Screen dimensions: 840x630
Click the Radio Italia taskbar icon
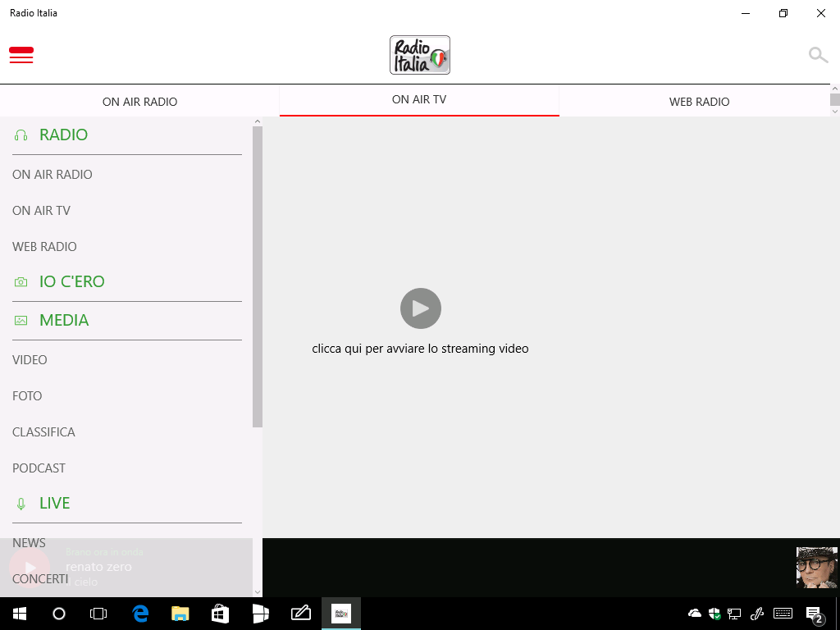point(341,614)
